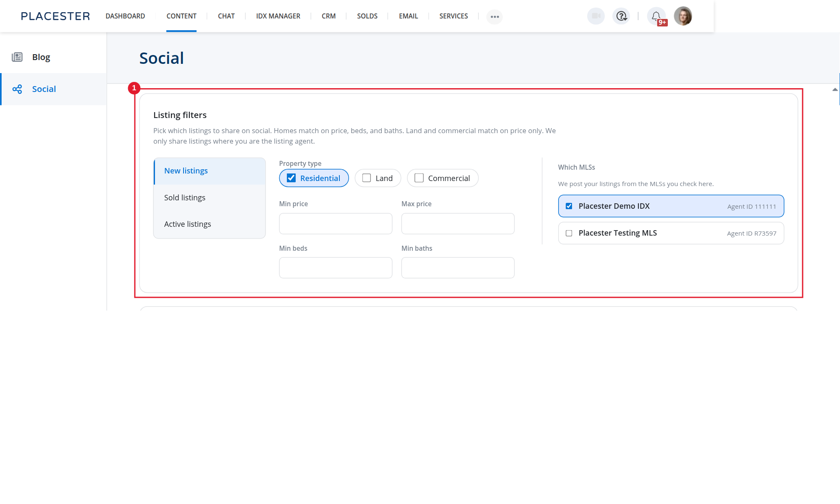Click Agent ID R73597 text
Image resolution: width=840 pixels, height=504 pixels.
pos(752,234)
